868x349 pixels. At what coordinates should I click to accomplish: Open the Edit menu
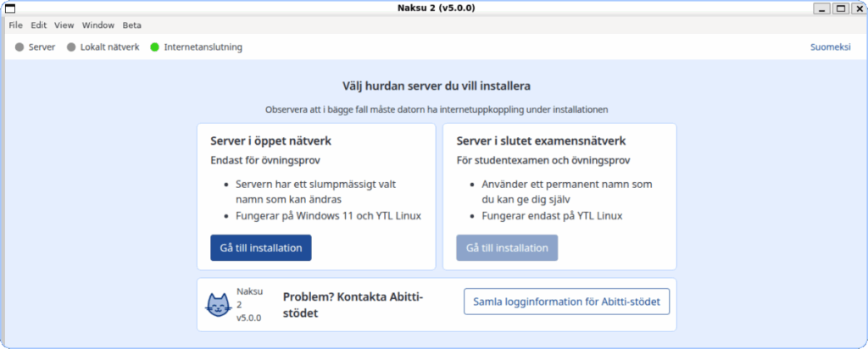click(38, 25)
